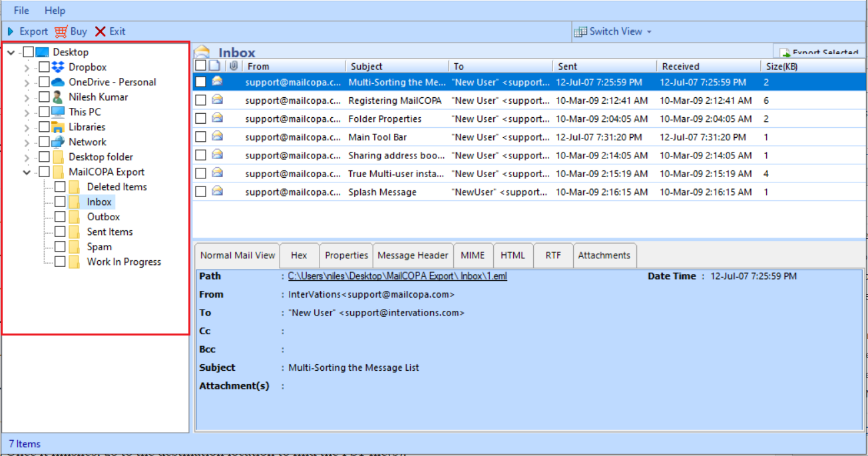This screenshot has width=868, height=456.
Task: Show the RTF tab
Action: pos(553,255)
